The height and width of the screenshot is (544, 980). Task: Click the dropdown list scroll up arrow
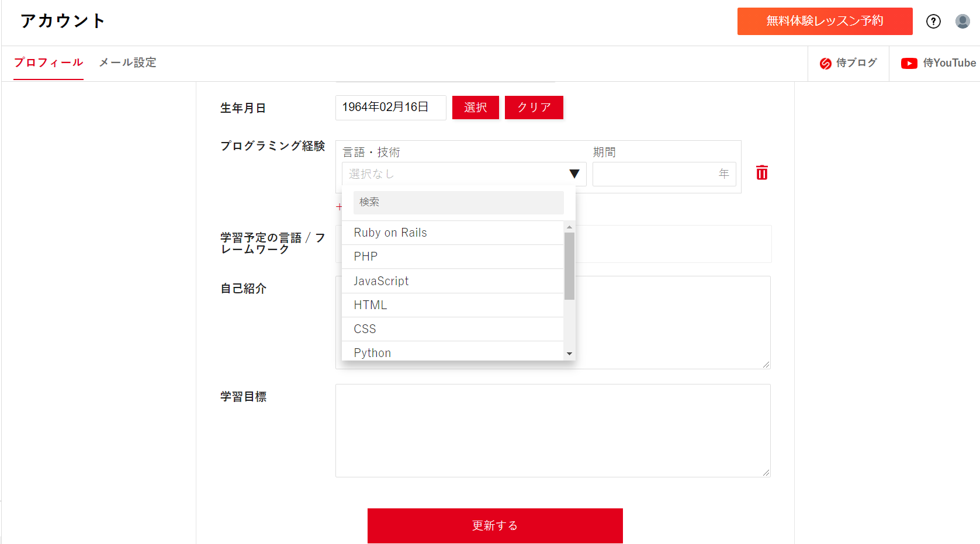coord(569,227)
